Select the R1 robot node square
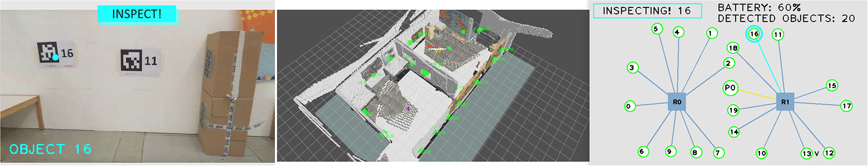868x166 pixels. pos(785,102)
